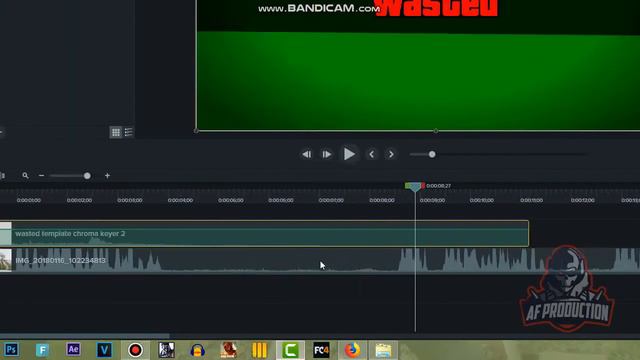This screenshot has height=360, width=640.
Task: Click the preview playback scrubber handle
Action: click(x=432, y=154)
